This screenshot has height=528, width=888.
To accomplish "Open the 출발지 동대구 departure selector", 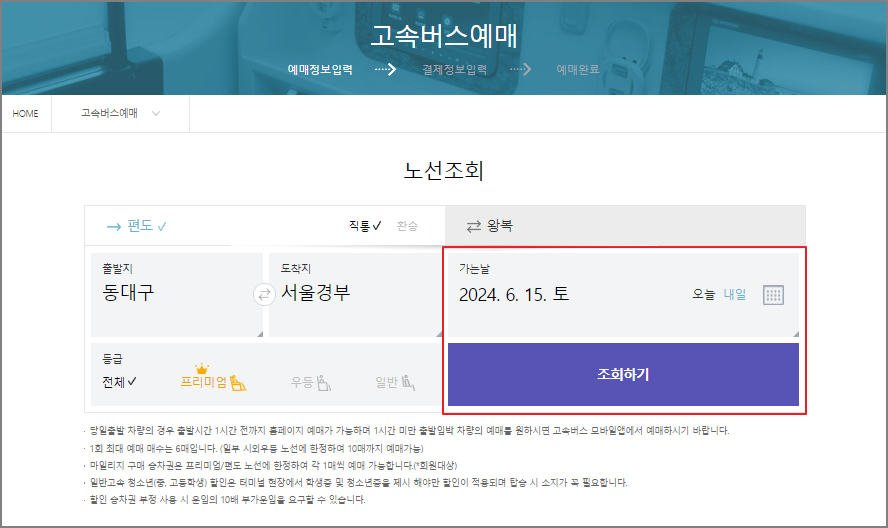I will click(177, 295).
